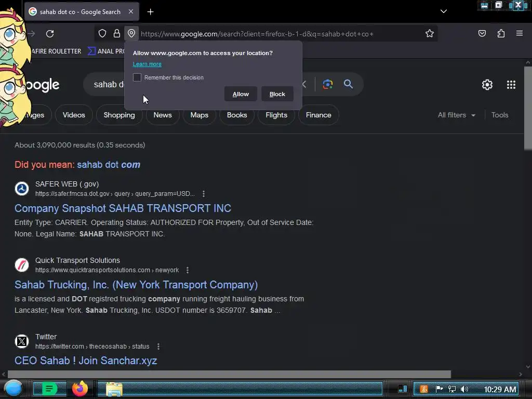Open the Learn more link
532x399 pixels.
tap(147, 64)
